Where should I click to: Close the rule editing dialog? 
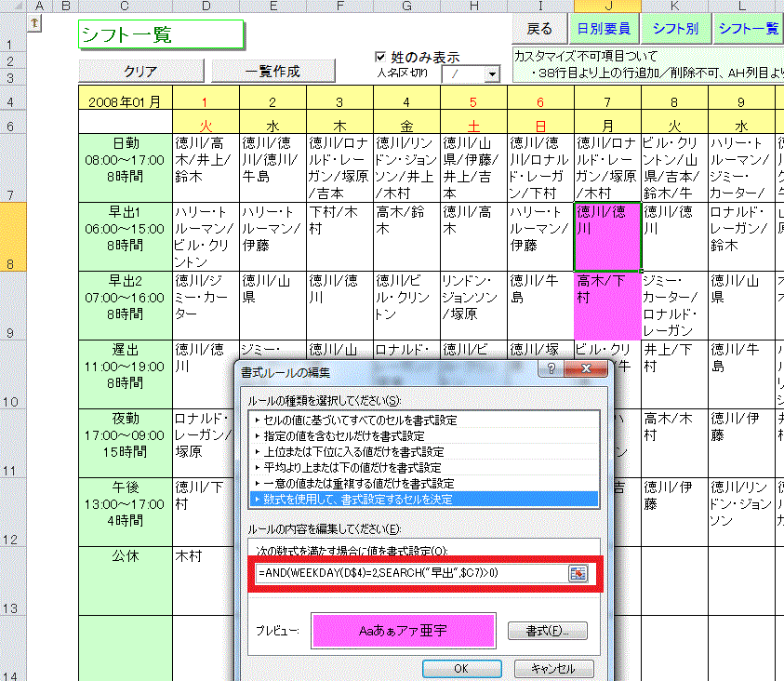(x=586, y=370)
